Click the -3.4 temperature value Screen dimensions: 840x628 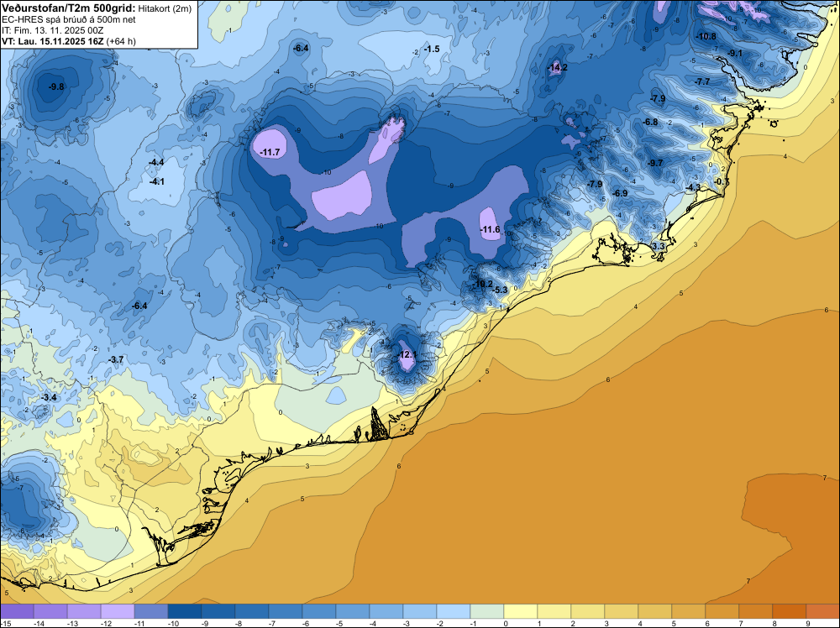50,397
